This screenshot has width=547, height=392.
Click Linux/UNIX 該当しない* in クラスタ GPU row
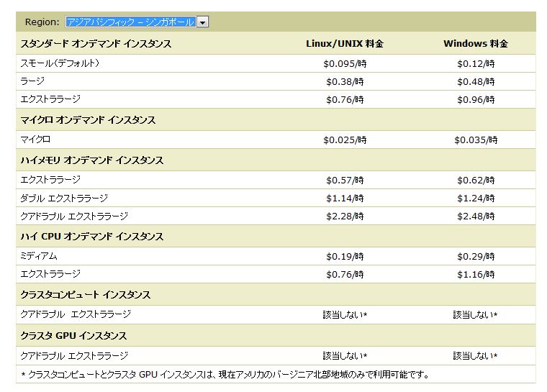coord(345,356)
